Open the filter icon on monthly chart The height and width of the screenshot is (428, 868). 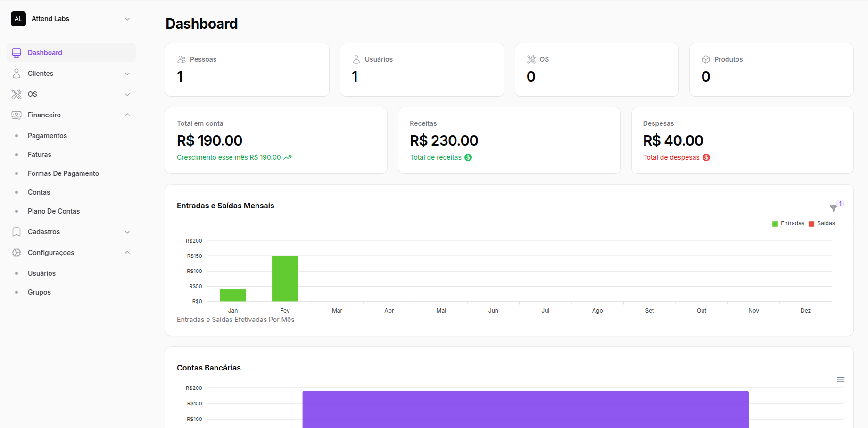coord(833,208)
